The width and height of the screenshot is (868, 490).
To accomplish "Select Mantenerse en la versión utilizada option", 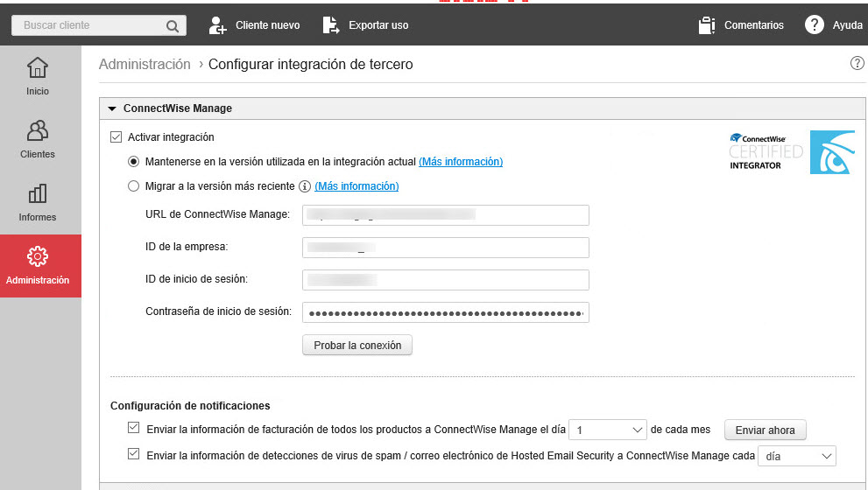I will 133,162.
